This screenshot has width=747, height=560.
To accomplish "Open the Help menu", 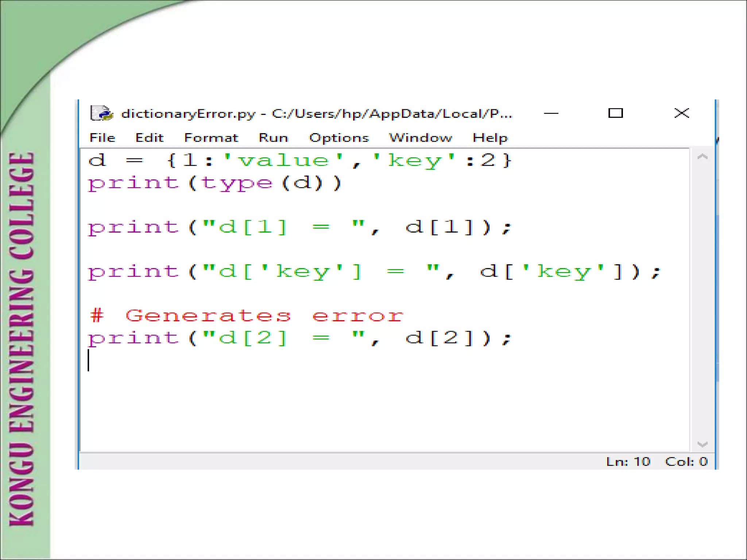I will pos(490,138).
